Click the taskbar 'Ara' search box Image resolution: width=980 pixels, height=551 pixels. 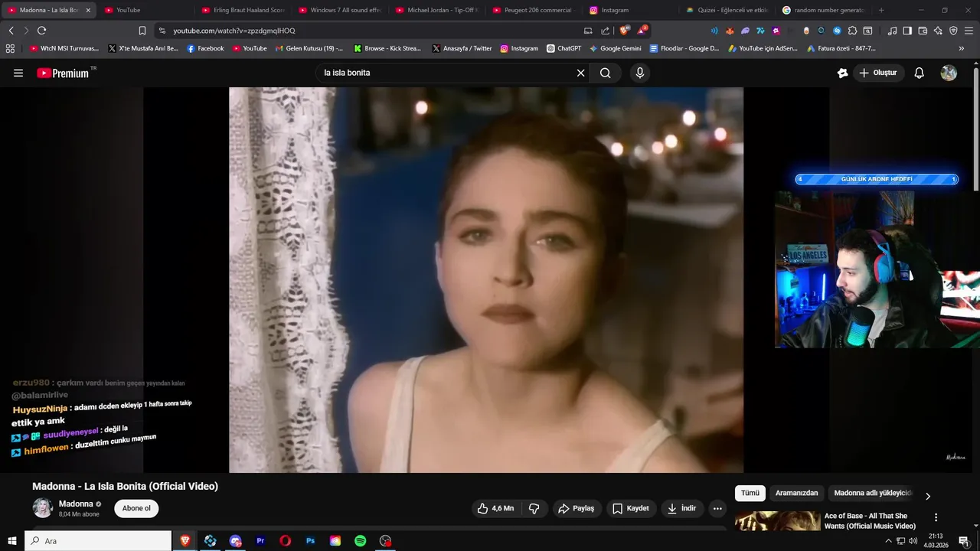pyautogui.click(x=98, y=541)
